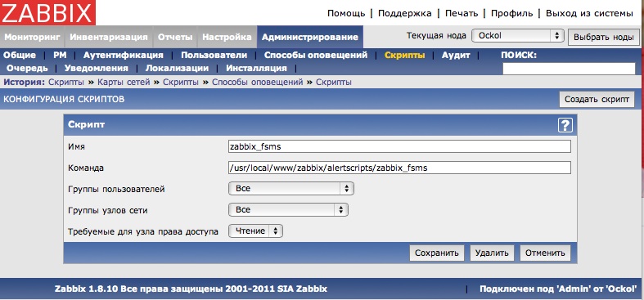Screen dimensions: 644x300
Task: Switch to the Настройка tab
Action: [227, 37]
